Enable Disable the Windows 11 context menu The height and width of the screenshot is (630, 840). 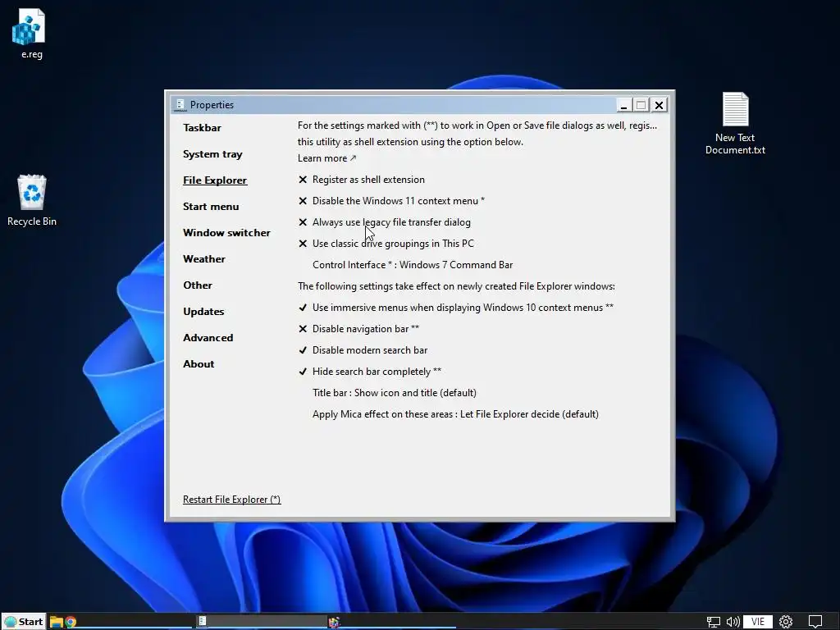[391, 201]
